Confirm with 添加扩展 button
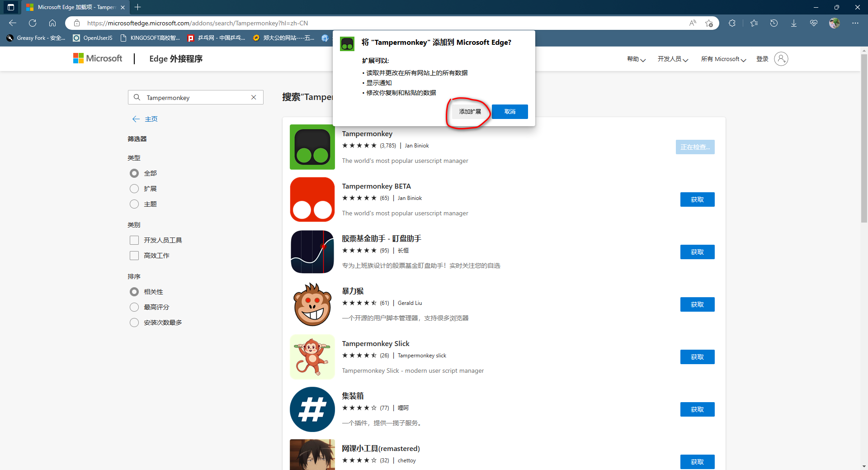The width and height of the screenshot is (868, 470). coord(470,112)
